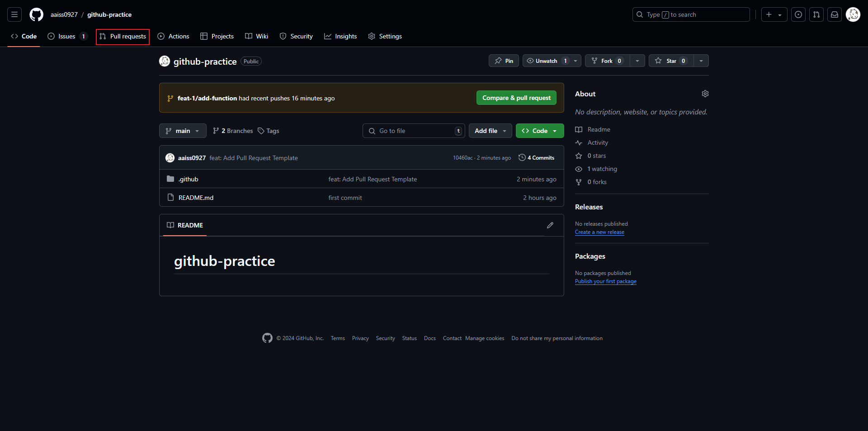This screenshot has height=431, width=868.
Task: Open the Actions tab
Action: click(x=174, y=36)
